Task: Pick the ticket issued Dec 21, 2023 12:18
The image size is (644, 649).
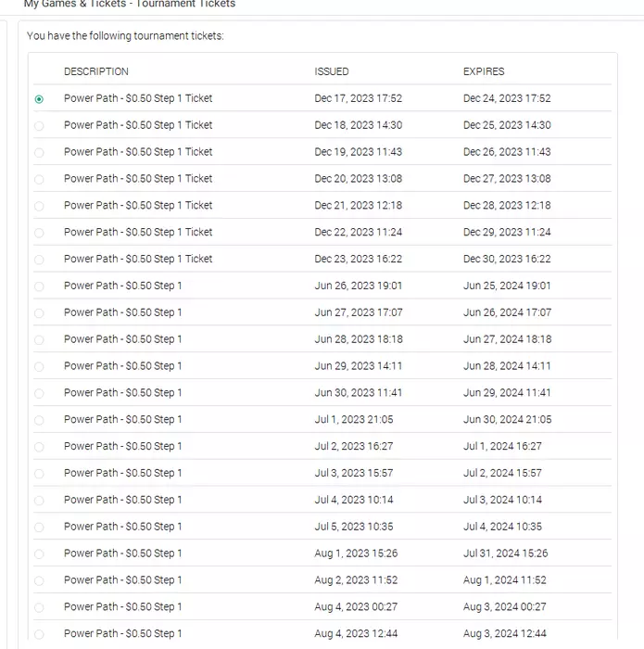Action: click(39, 206)
